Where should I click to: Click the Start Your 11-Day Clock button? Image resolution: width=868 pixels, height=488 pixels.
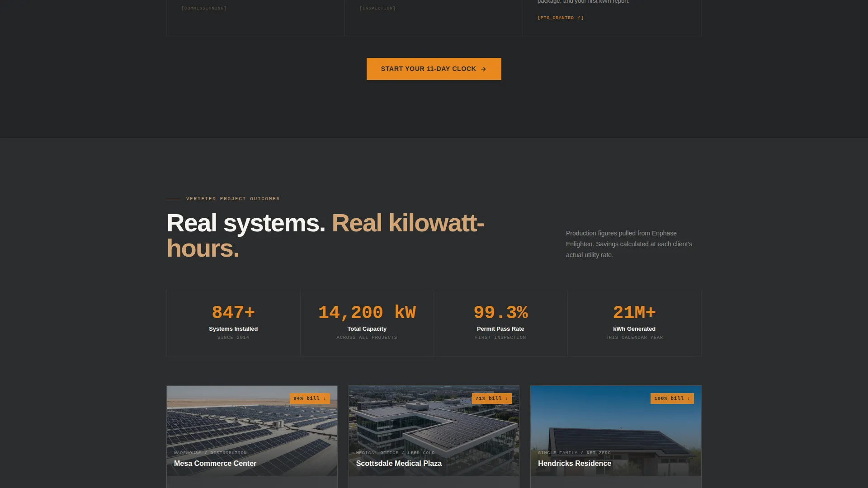tap(434, 69)
